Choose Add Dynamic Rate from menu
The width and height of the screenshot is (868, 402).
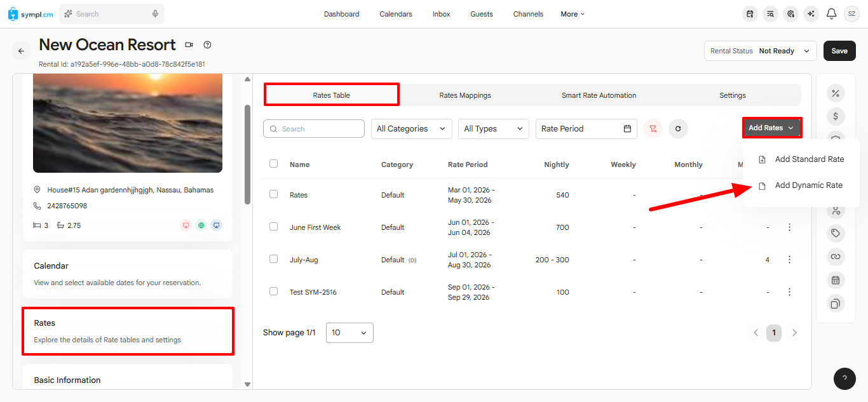[x=801, y=185]
